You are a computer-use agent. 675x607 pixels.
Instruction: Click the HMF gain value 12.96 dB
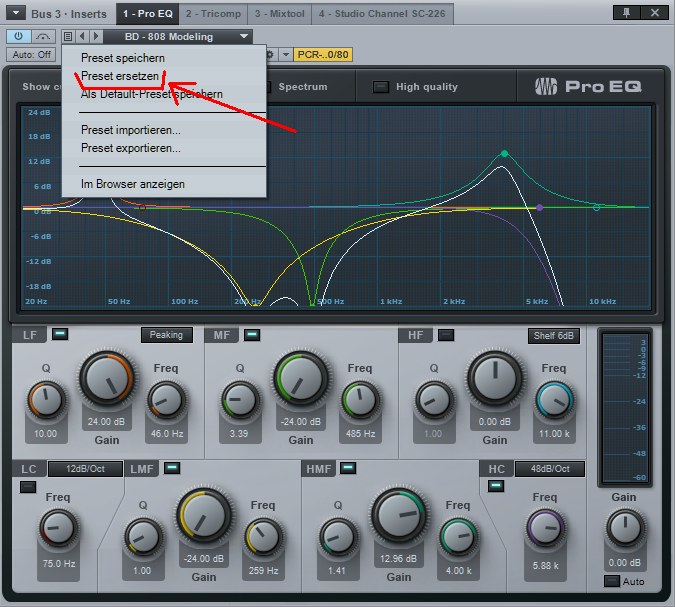click(399, 558)
